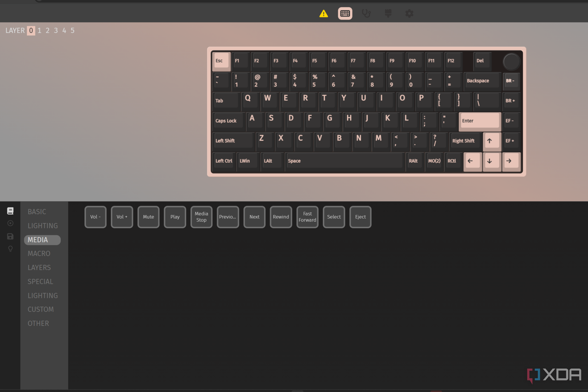Screen dimensions: 588x392
Task: Enable Layer 5
Action: [72, 30]
